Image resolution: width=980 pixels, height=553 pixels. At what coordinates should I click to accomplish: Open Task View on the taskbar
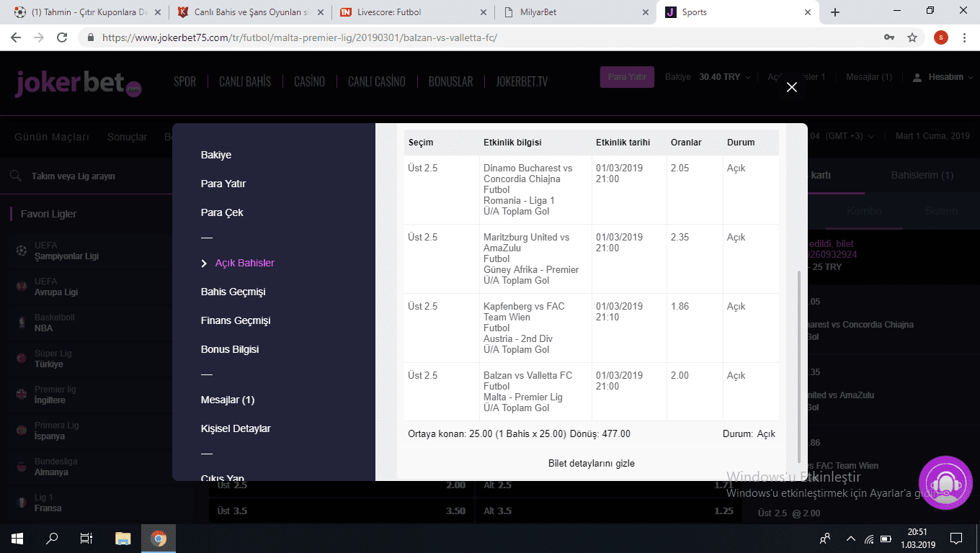pos(86,538)
